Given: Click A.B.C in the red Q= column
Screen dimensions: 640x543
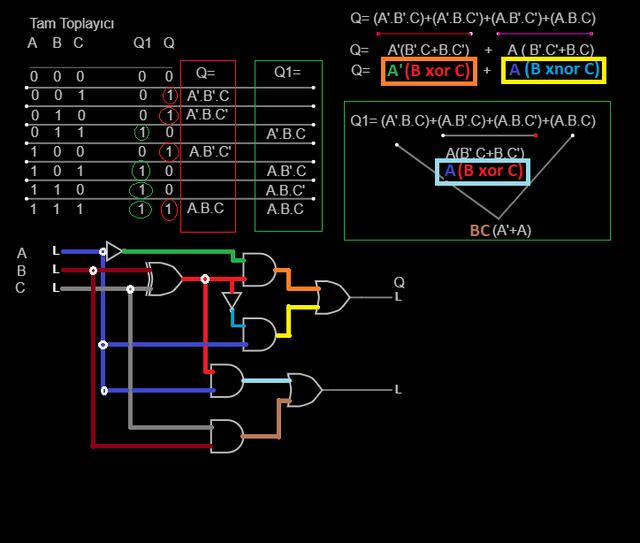Looking at the screenshot, I should click(x=206, y=208).
